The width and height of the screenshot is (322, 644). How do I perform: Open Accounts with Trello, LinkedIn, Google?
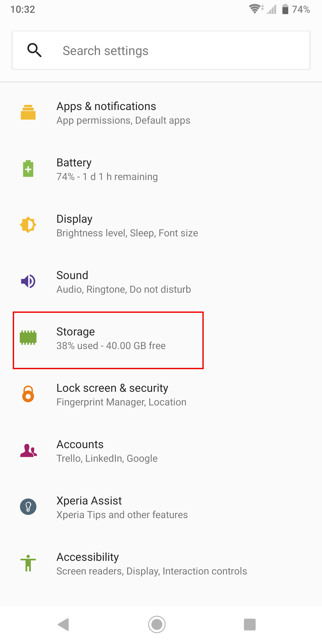click(161, 451)
